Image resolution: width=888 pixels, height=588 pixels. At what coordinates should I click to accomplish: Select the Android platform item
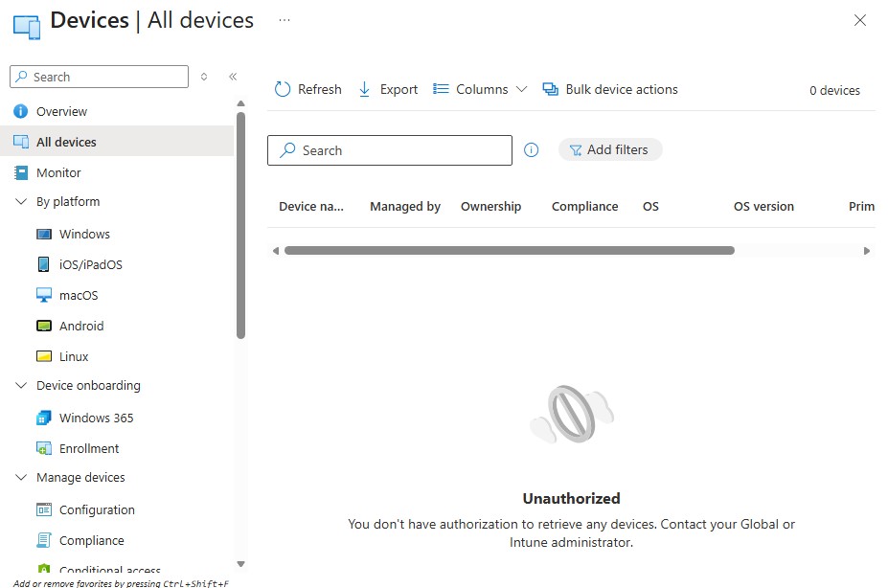tap(81, 326)
